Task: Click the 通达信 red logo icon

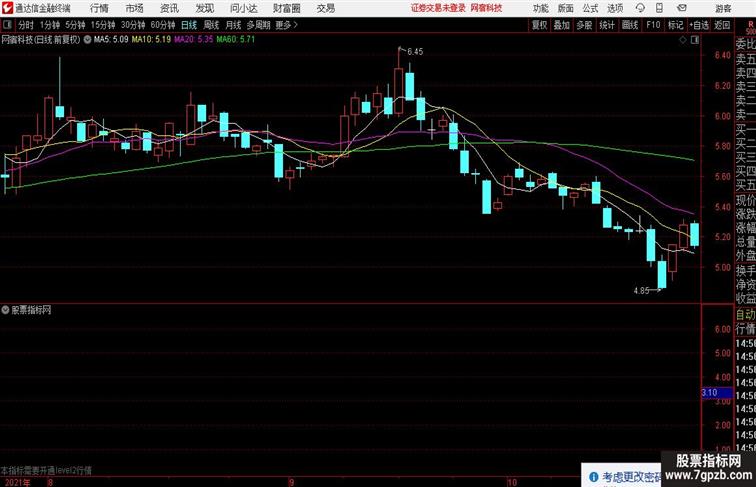Action: coord(7,8)
